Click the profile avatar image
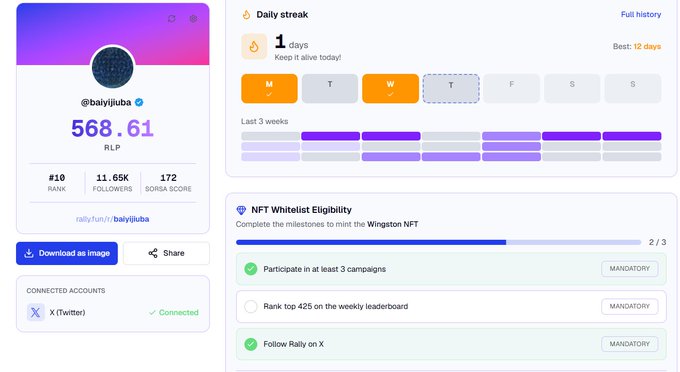The width and height of the screenshot is (680, 372). pyautogui.click(x=113, y=68)
